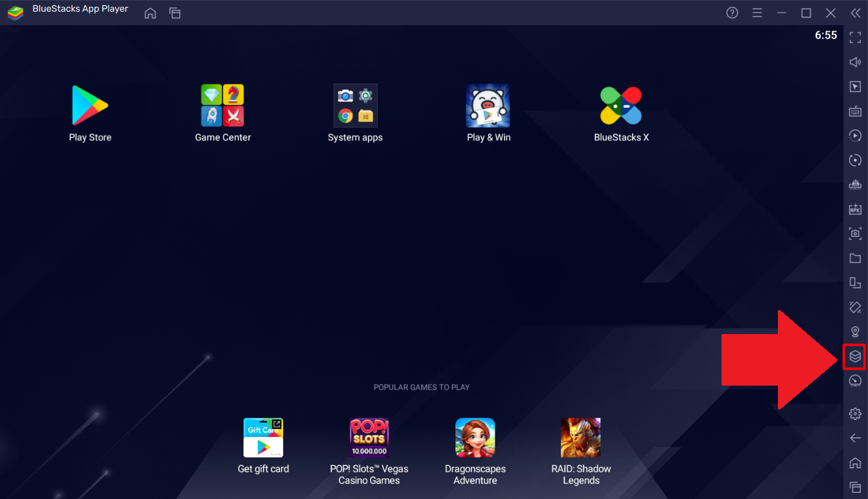Open the hamburger menu in title bar

coord(757,13)
